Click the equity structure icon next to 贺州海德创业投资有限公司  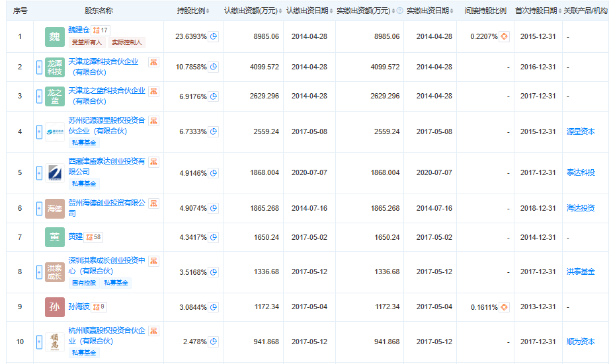click(153, 203)
